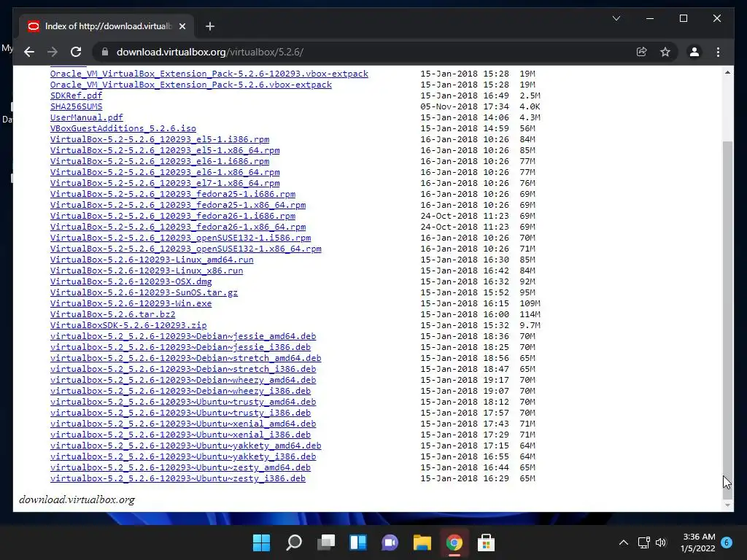Open the notification count badge
This screenshot has width=747, height=560.
coord(727,542)
